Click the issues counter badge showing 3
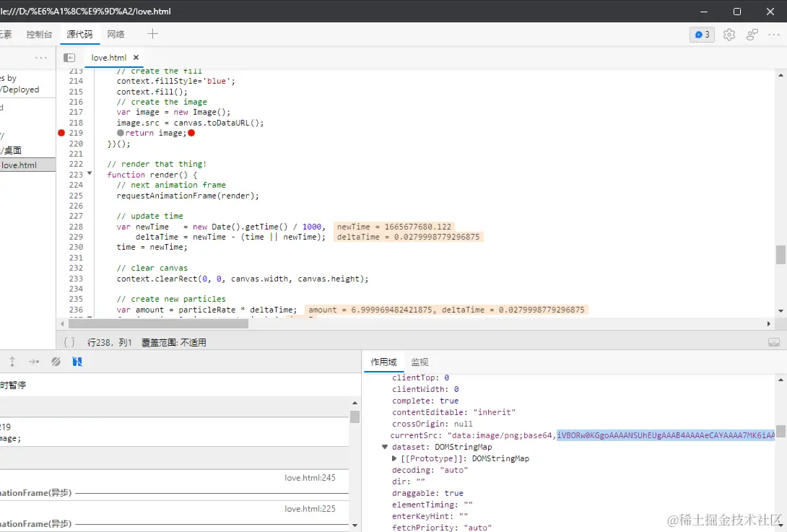Image resolution: width=787 pixels, height=532 pixels. [702, 35]
